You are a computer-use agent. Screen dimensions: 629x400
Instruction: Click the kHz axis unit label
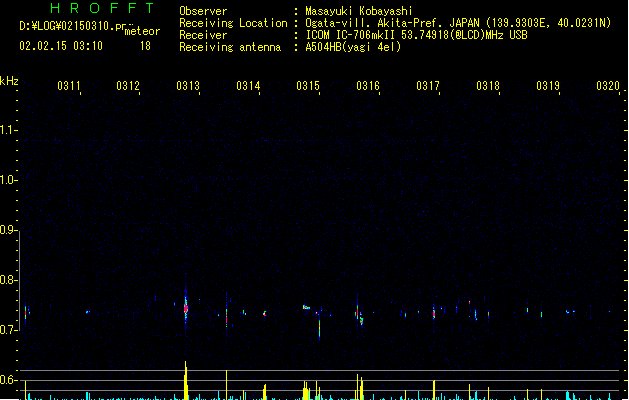point(9,81)
